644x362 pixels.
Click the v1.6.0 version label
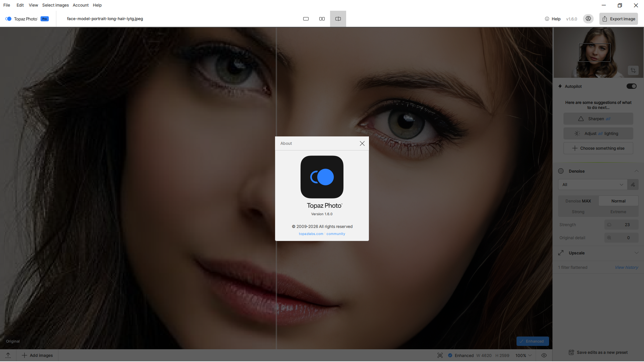coord(572,19)
